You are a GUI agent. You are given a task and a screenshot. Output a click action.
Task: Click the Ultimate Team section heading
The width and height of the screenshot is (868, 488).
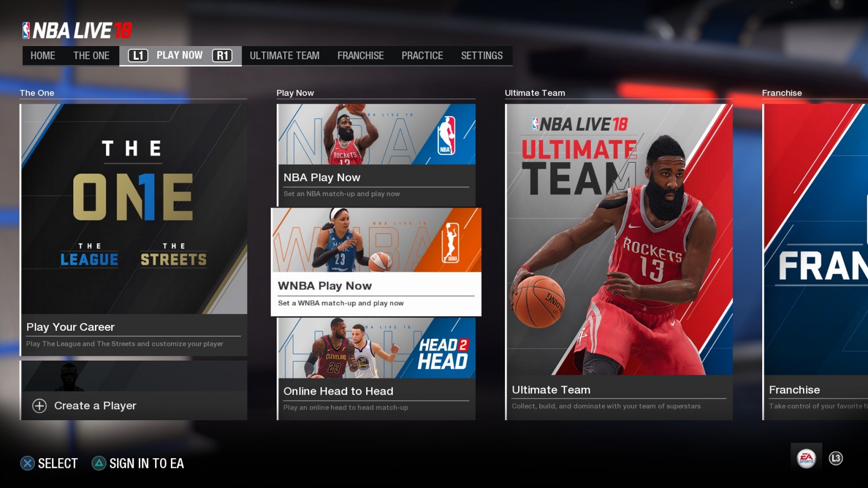coord(535,93)
